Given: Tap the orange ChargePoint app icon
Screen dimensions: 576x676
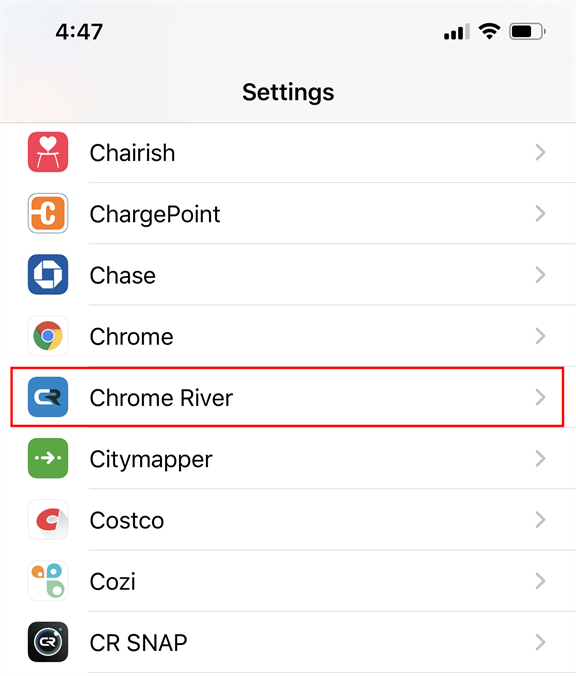Looking at the screenshot, I should click(x=48, y=213).
